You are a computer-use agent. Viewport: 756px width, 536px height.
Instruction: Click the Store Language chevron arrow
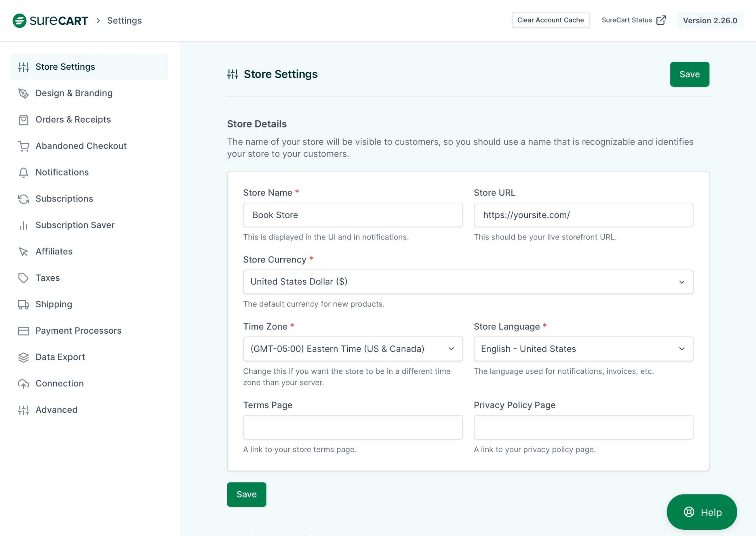click(682, 349)
